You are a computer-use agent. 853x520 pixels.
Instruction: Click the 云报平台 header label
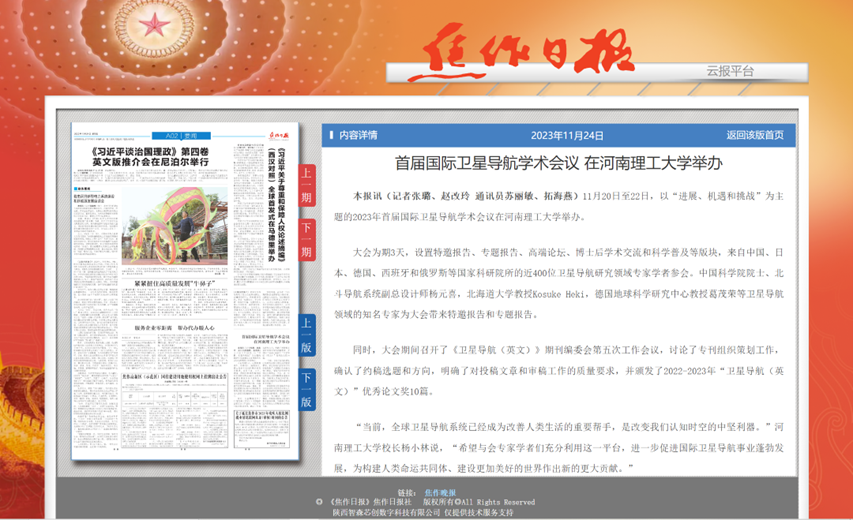point(730,71)
